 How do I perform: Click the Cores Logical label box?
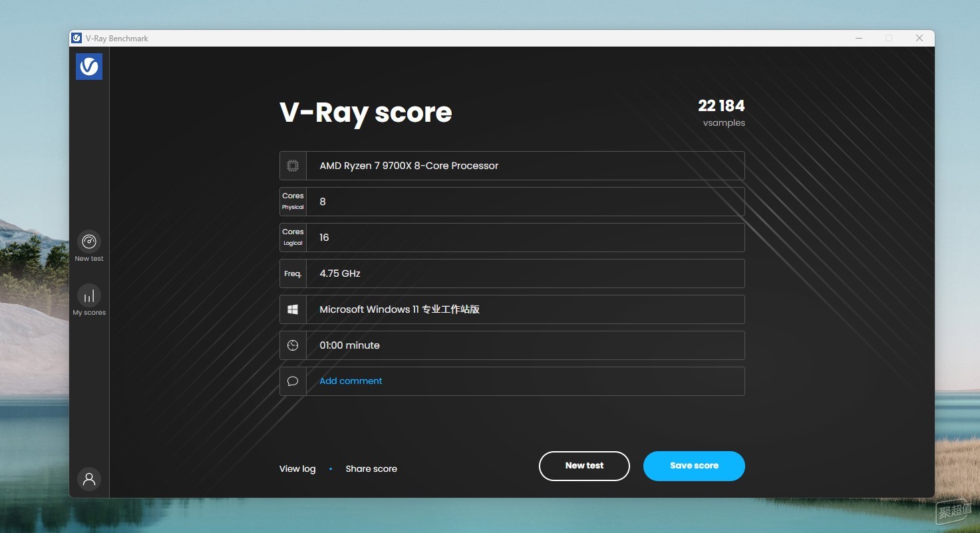coord(293,238)
